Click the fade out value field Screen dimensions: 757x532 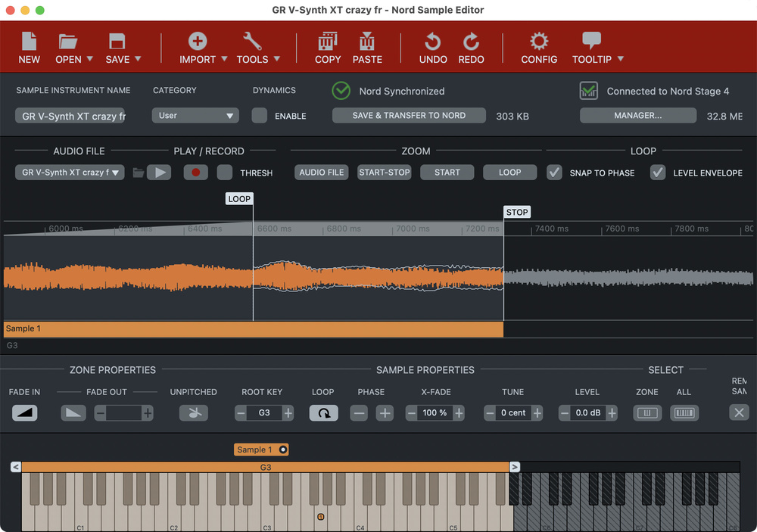pos(123,412)
